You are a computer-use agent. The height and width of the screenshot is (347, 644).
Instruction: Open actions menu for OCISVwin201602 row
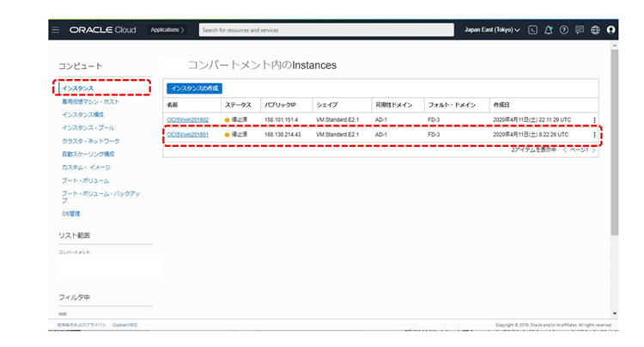click(594, 119)
